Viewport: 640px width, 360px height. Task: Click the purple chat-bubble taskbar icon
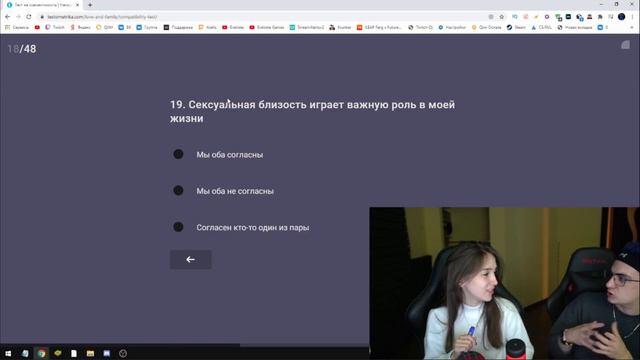coord(107,353)
